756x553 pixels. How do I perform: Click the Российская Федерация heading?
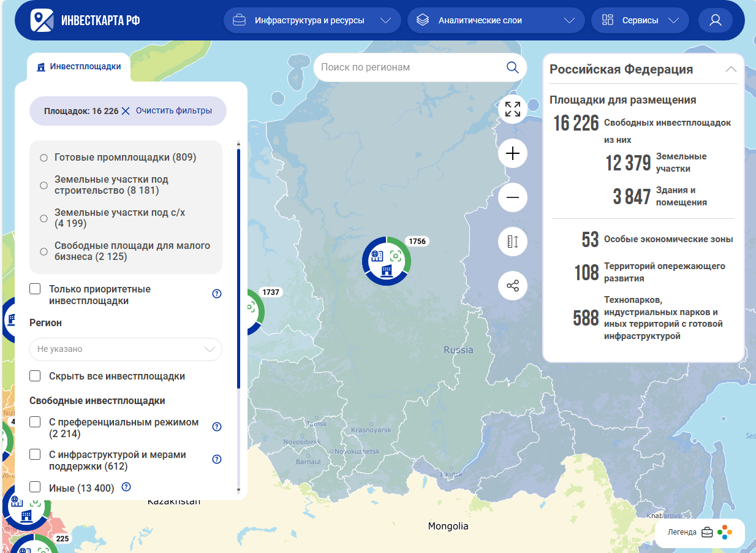tap(621, 69)
